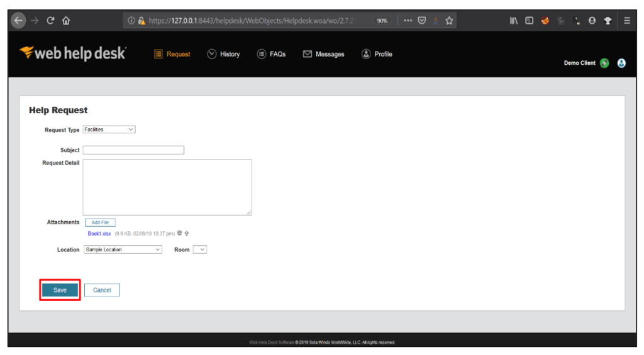
Task: Click the blue user avatar icon
Action: coord(621,63)
